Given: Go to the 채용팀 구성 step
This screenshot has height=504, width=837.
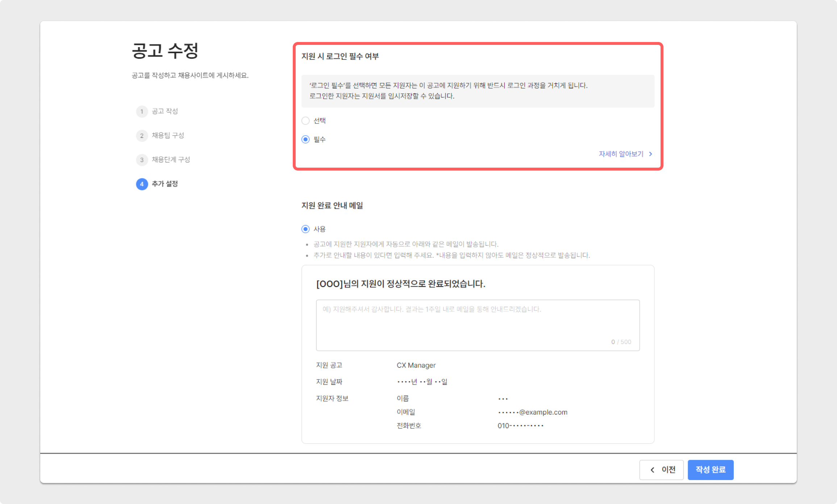Looking at the screenshot, I should [168, 136].
